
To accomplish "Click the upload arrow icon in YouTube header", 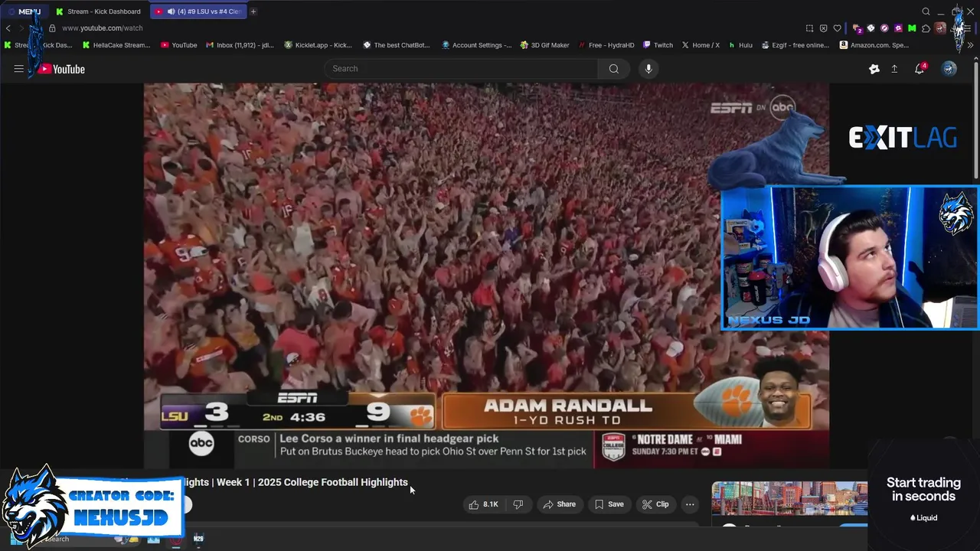I will [x=894, y=69].
